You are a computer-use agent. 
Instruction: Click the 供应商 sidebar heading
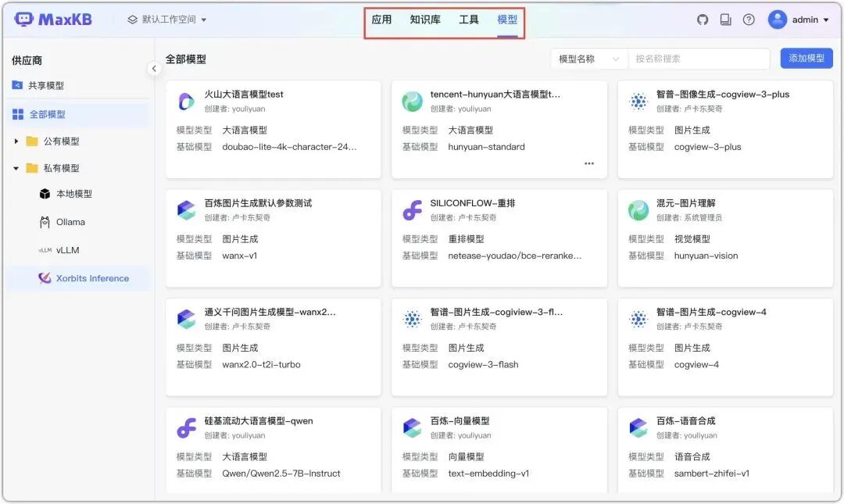point(27,60)
